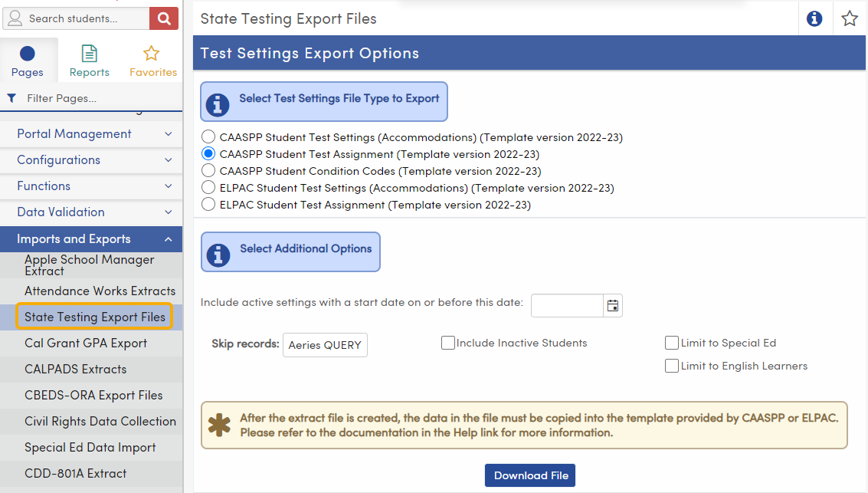Select the Reports icon
868x493 pixels.
89,59
